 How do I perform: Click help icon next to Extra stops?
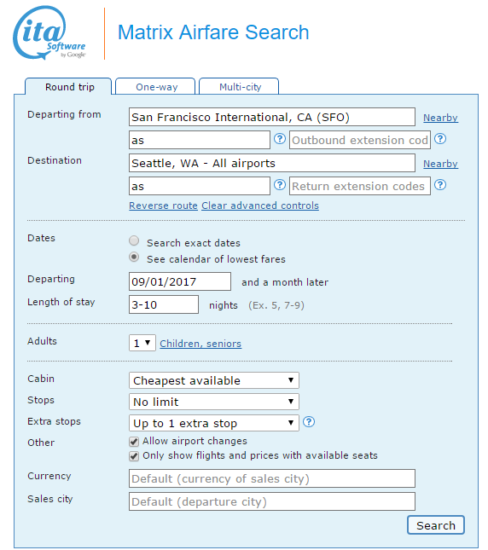pyautogui.click(x=309, y=422)
